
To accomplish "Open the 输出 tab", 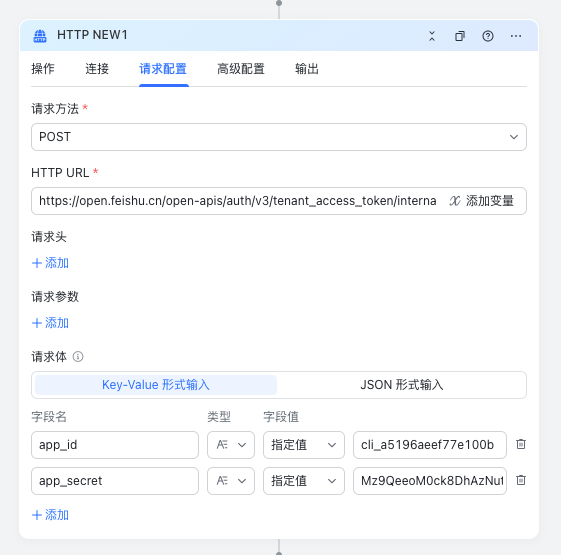I will click(x=307, y=69).
